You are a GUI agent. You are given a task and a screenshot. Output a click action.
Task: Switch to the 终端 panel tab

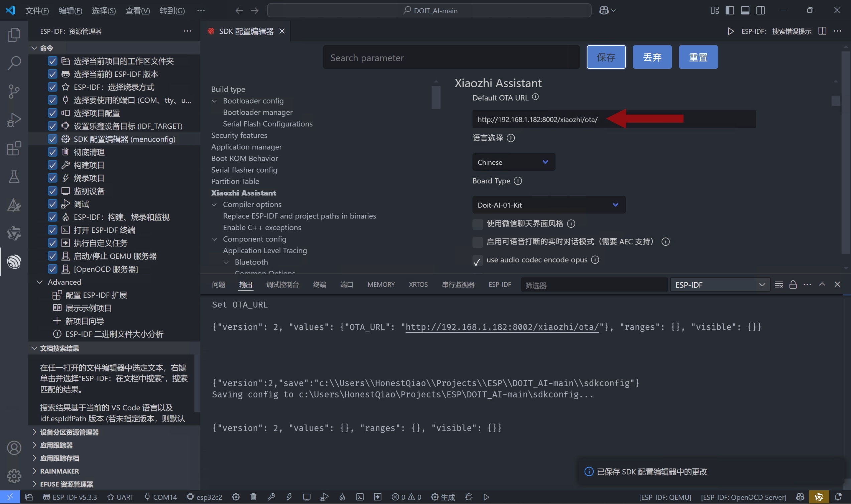coord(319,285)
